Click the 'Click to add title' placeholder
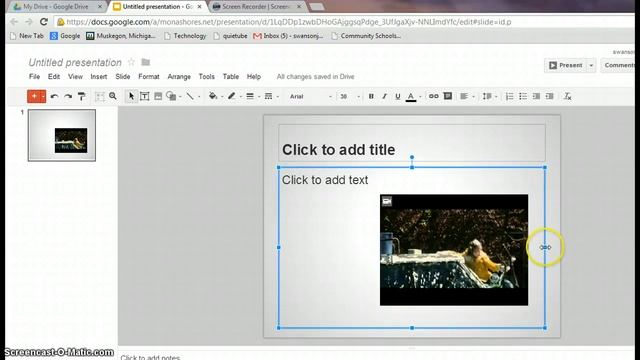Image resolution: width=640 pixels, height=360 pixels. (x=412, y=143)
